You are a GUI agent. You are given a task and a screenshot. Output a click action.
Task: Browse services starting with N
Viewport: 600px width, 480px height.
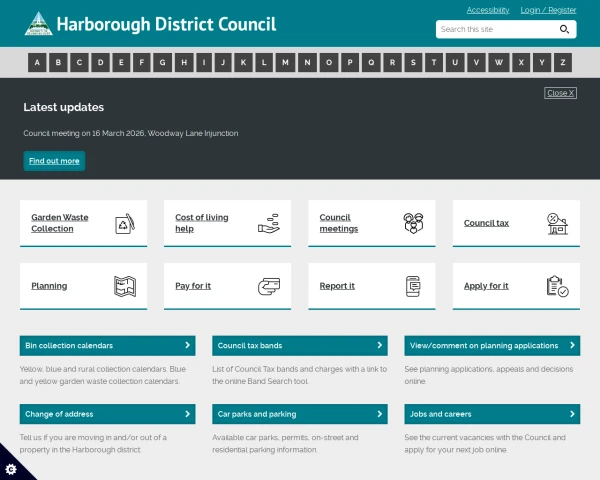click(x=307, y=62)
